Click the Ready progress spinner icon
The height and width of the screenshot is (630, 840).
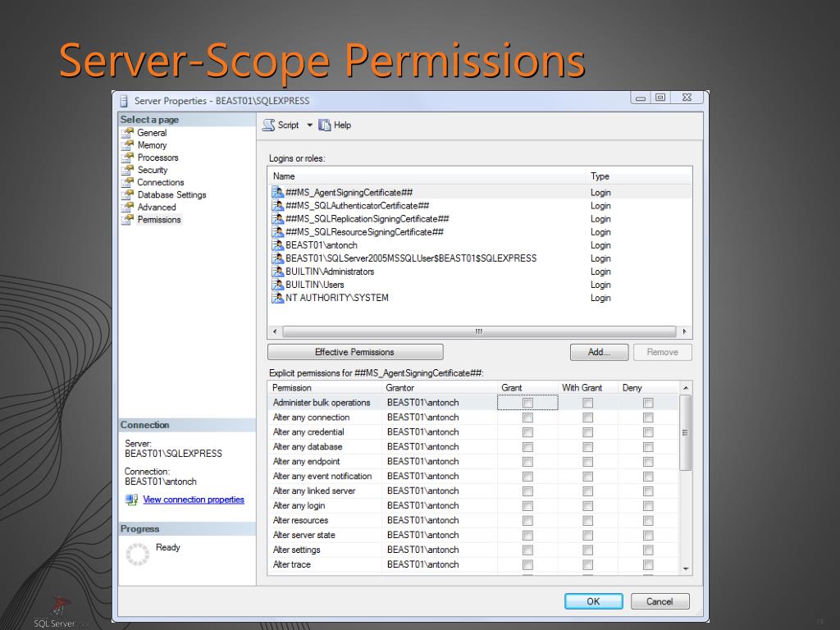click(x=138, y=555)
